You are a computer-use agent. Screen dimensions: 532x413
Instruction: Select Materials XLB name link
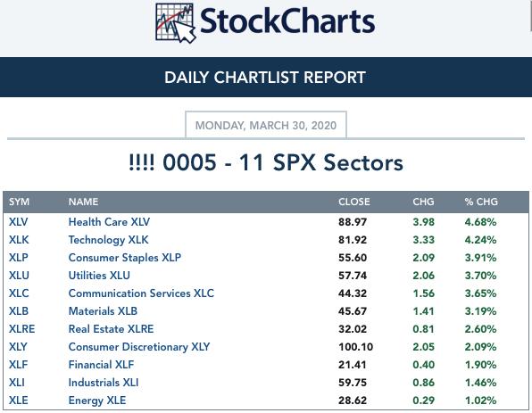point(103,311)
